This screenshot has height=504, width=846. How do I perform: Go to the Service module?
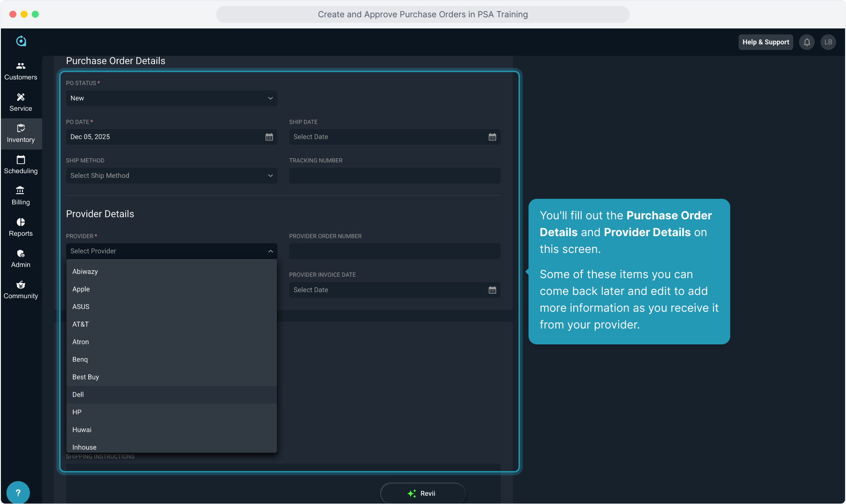(x=21, y=102)
